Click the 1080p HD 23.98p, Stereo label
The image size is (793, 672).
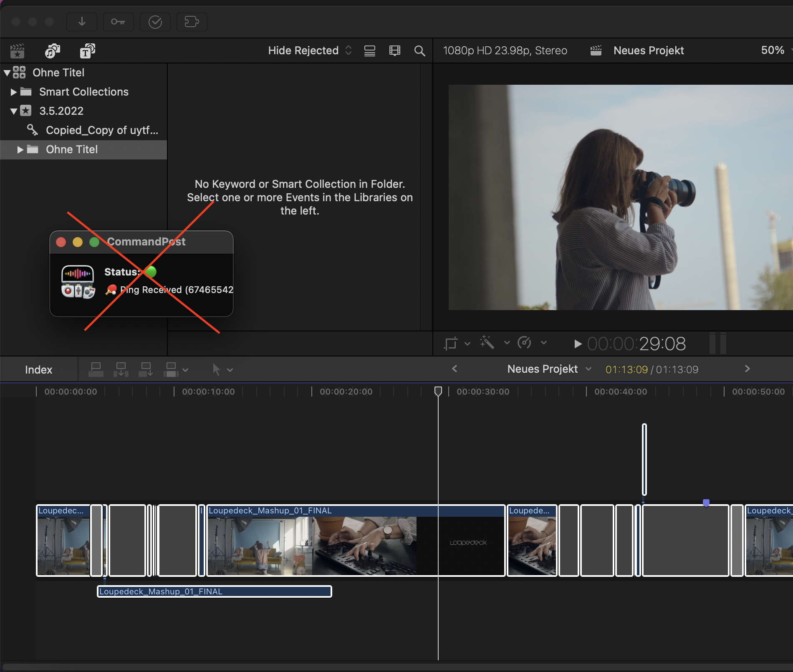505,51
